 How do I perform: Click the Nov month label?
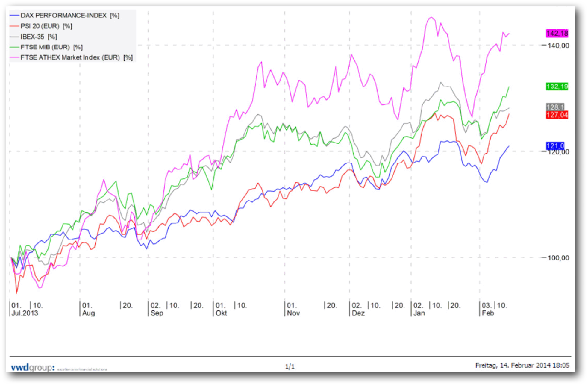coord(293,313)
